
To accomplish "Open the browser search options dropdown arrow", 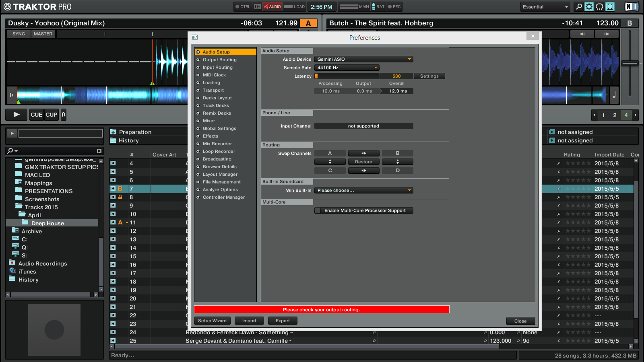I will [x=16, y=151].
